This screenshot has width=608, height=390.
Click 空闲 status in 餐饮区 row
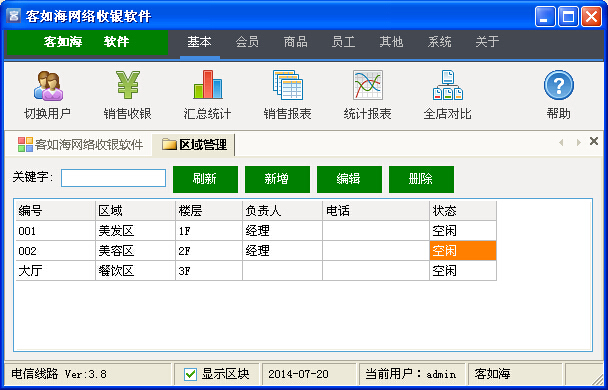[x=463, y=271]
